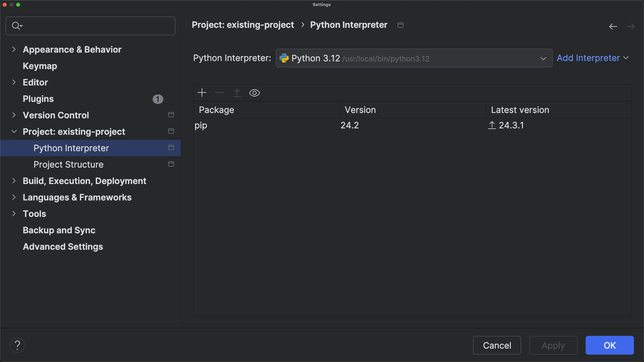Expand the Appearance & Behavior section
This screenshot has height=362, width=644.
point(14,50)
